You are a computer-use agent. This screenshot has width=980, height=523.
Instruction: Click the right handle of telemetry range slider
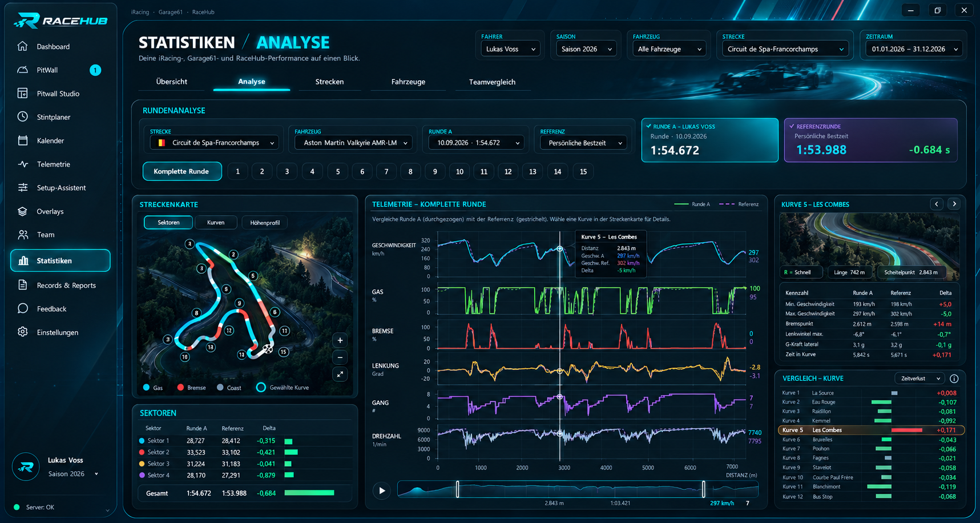coord(703,489)
